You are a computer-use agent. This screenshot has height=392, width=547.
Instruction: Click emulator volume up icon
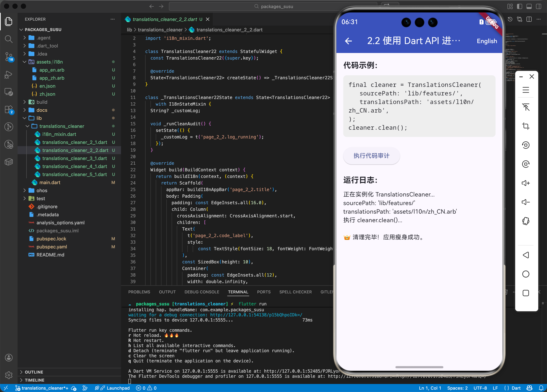526,183
